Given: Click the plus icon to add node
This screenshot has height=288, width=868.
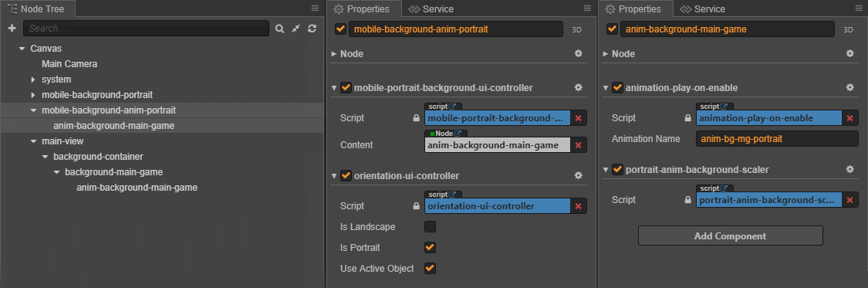Looking at the screenshot, I should pyautogui.click(x=12, y=29).
